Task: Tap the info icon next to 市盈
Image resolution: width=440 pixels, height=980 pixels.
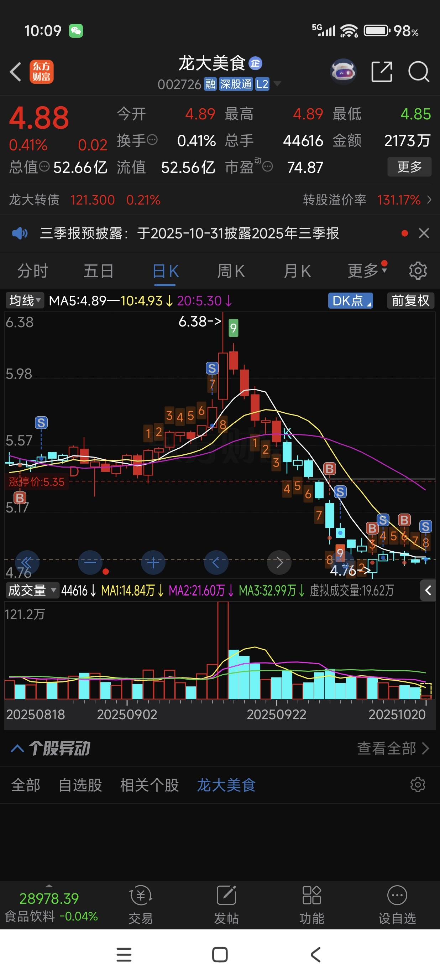Action: click(x=267, y=167)
